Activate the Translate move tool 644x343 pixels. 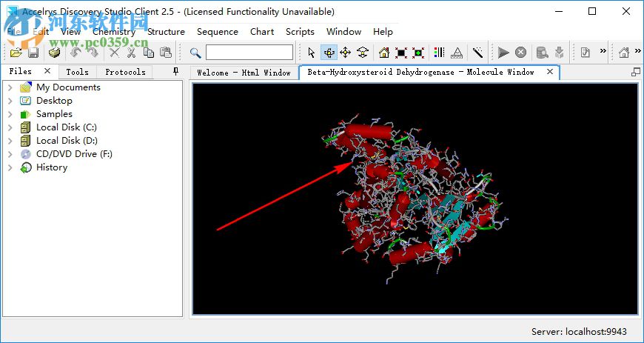346,53
